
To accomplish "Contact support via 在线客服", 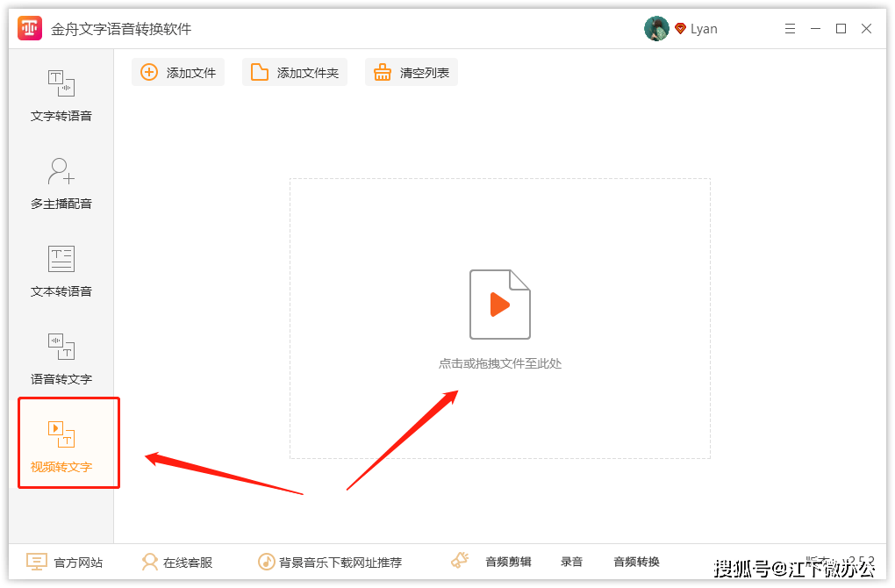I will [x=177, y=562].
